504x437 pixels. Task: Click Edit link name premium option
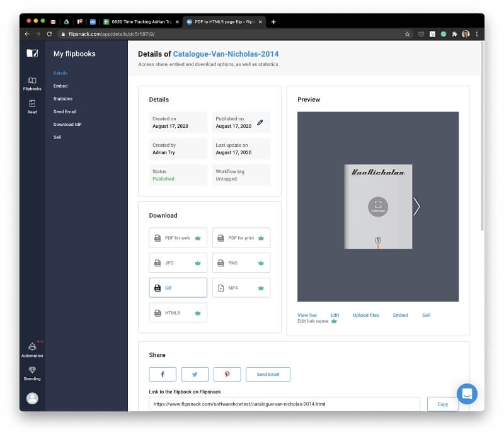(317, 321)
